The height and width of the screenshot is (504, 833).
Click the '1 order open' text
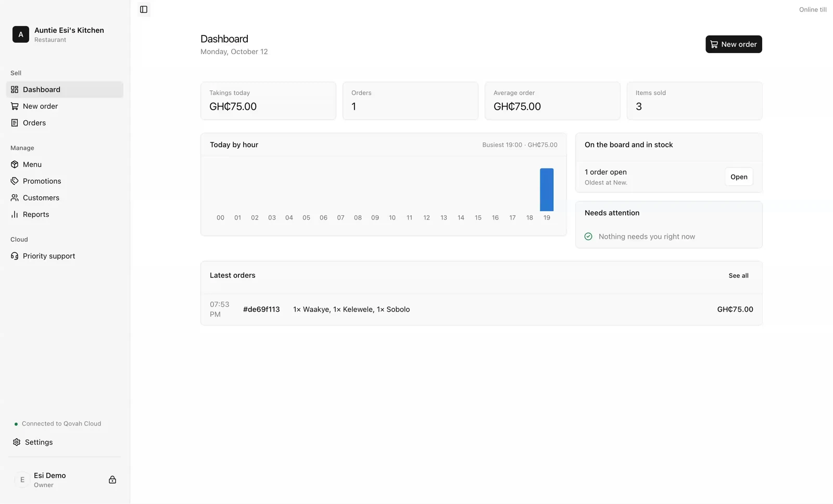tap(605, 172)
